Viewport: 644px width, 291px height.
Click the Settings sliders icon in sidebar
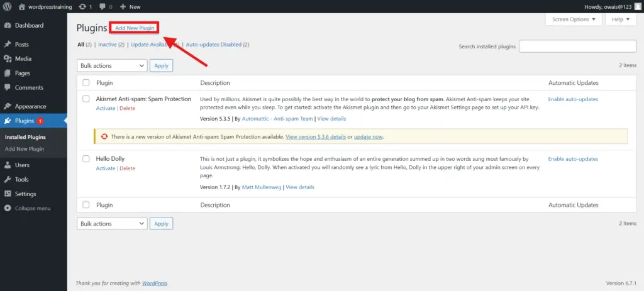click(8, 194)
